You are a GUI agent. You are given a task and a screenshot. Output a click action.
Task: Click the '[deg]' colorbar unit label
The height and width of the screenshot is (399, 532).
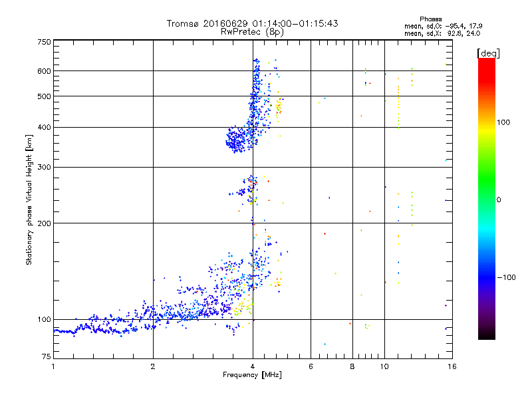click(x=488, y=53)
